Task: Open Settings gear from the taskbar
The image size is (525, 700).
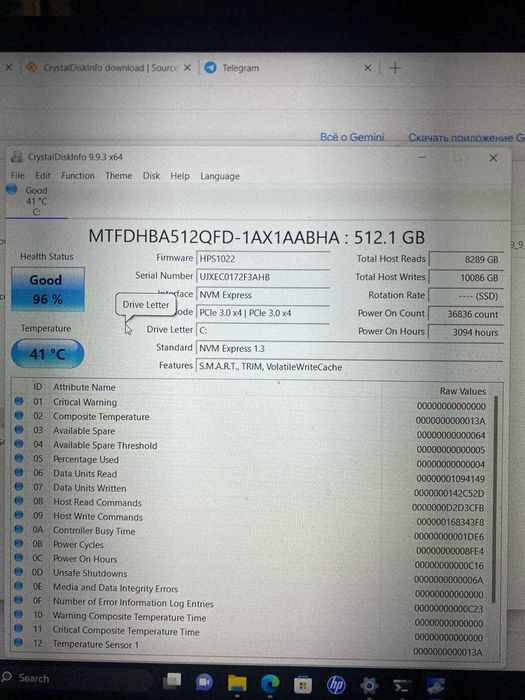Action: point(369,685)
